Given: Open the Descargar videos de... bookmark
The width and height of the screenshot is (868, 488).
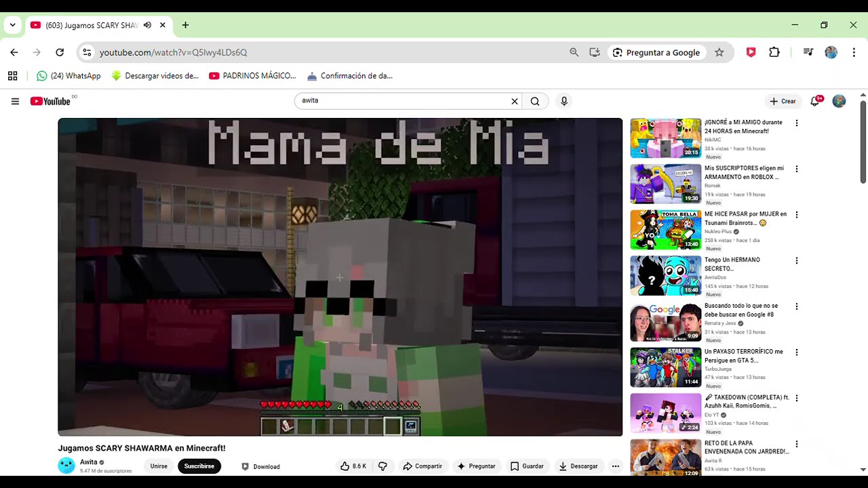Looking at the screenshot, I should [x=155, y=76].
